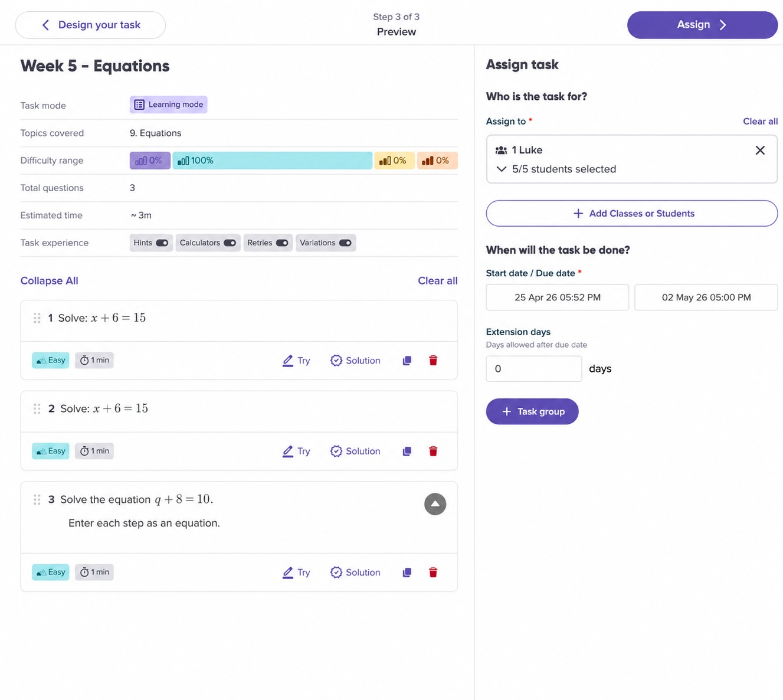This screenshot has width=783, height=700.
Task: Go back to Design your task
Action: point(90,25)
